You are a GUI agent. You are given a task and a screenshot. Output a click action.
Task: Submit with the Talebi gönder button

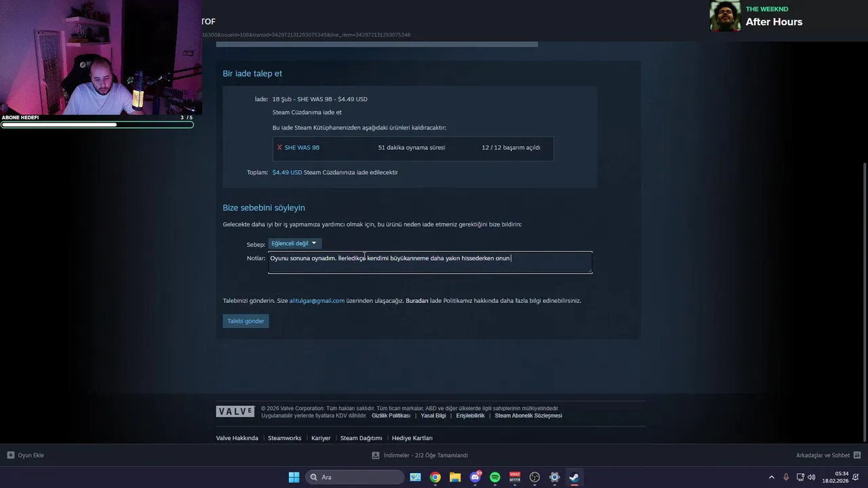click(x=245, y=321)
